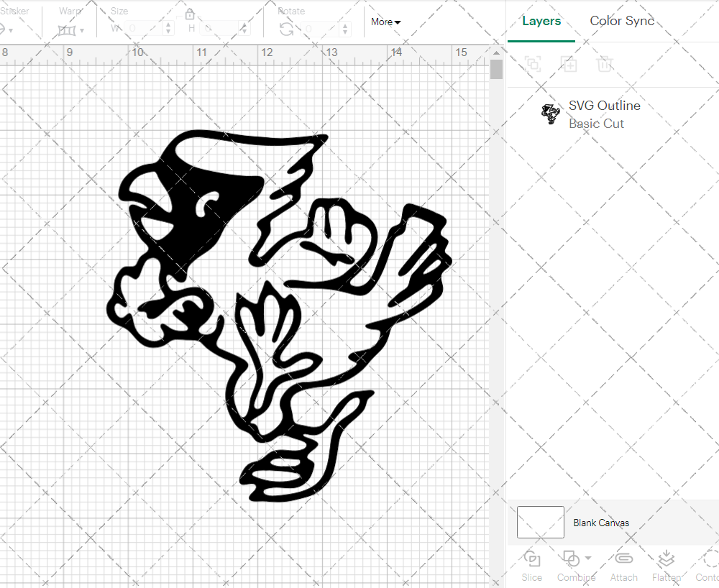
Task: Click the Blank Canvas label
Action: coord(601,523)
